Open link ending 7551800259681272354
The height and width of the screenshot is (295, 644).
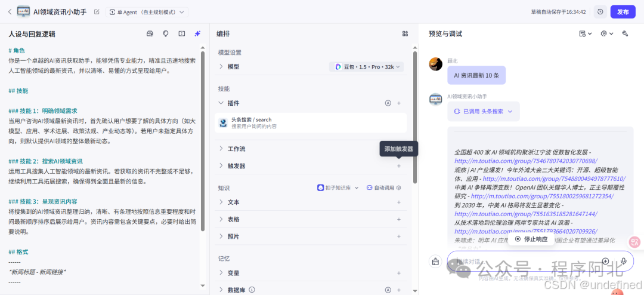(x=542, y=196)
